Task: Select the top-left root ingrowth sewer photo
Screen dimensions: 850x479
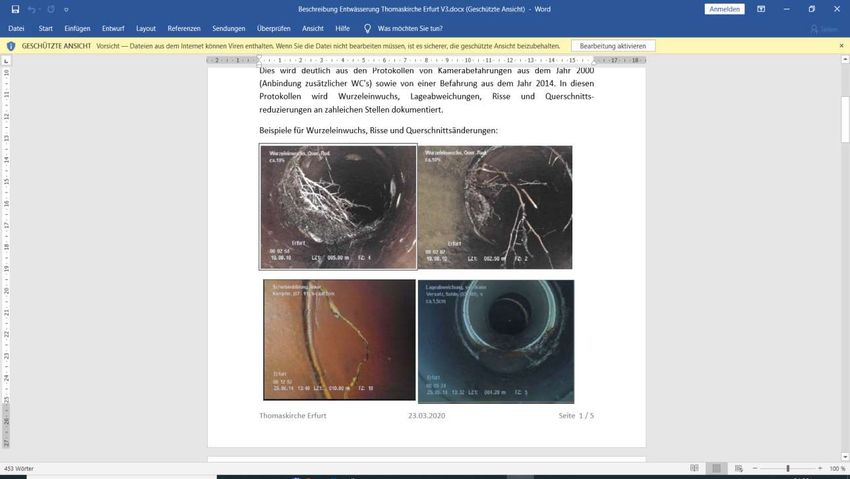Action: [338, 207]
